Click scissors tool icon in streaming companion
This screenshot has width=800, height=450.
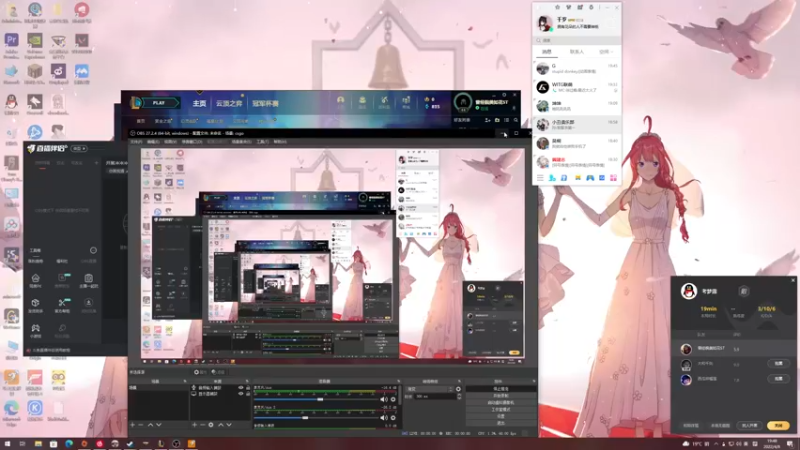point(62,303)
